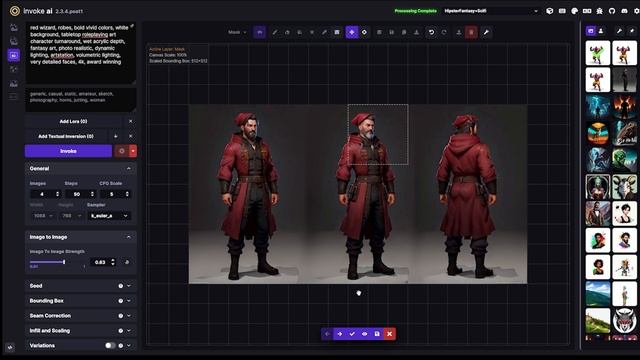The image size is (640, 360).
Task: Switch to Text to Image sidebar tab
Action: 14,27
